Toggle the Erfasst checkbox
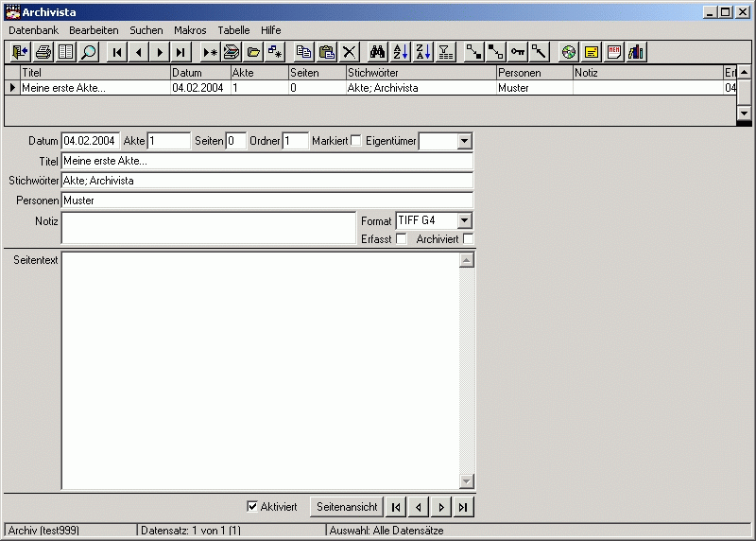Viewport: 756px width, 541px height. click(401, 239)
